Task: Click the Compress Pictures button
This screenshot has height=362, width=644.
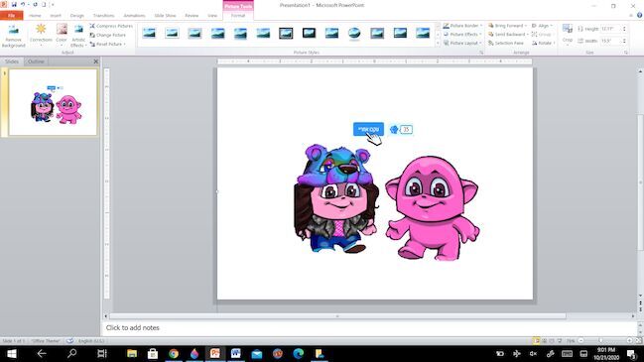Action: pos(111,26)
